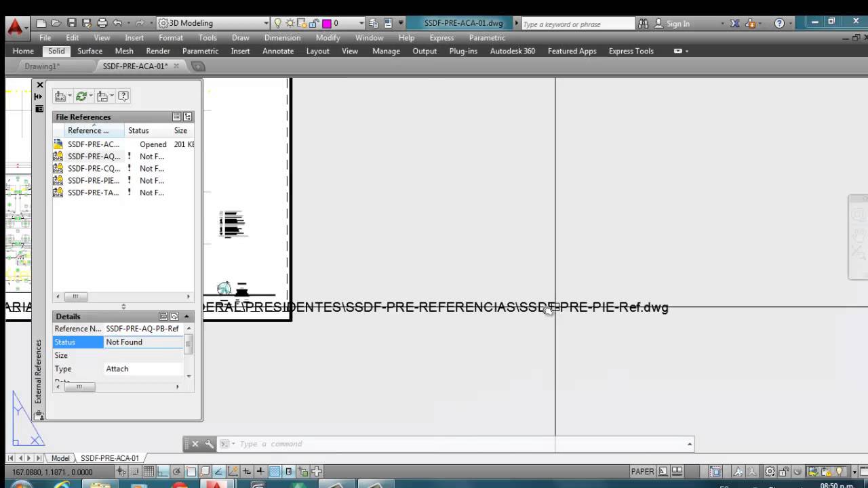Click the Not Found status field
This screenshot has width=868, height=488.
(144, 342)
